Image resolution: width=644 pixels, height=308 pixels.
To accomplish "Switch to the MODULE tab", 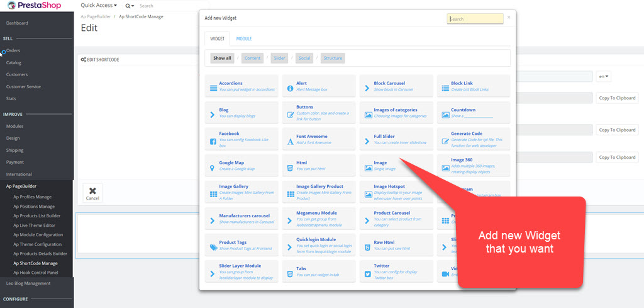I will point(244,38).
